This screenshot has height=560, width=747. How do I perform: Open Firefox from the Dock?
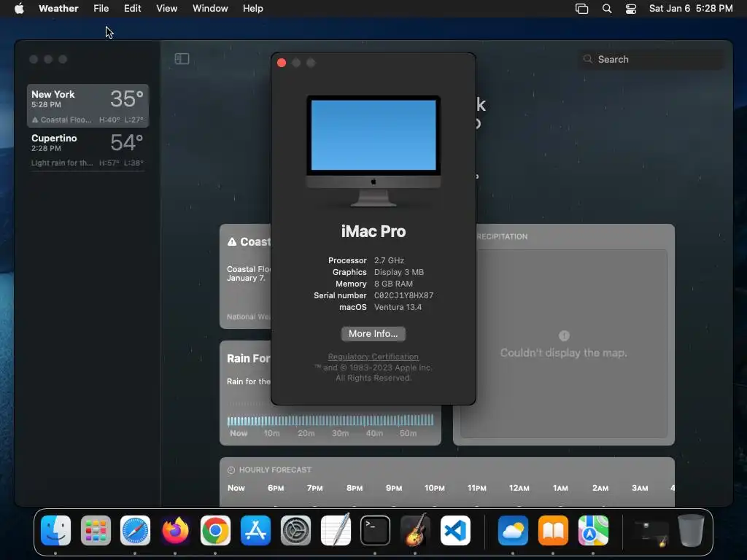tap(175, 531)
